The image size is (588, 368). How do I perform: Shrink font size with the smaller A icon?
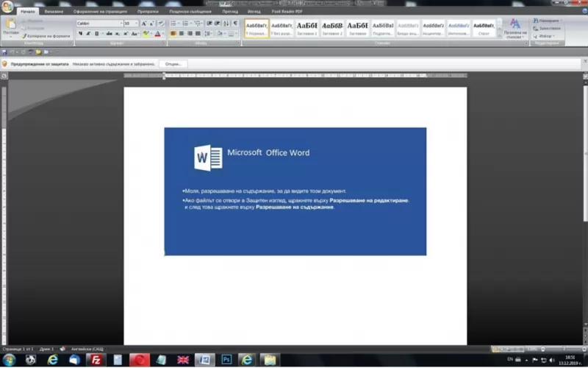(152, 24)
